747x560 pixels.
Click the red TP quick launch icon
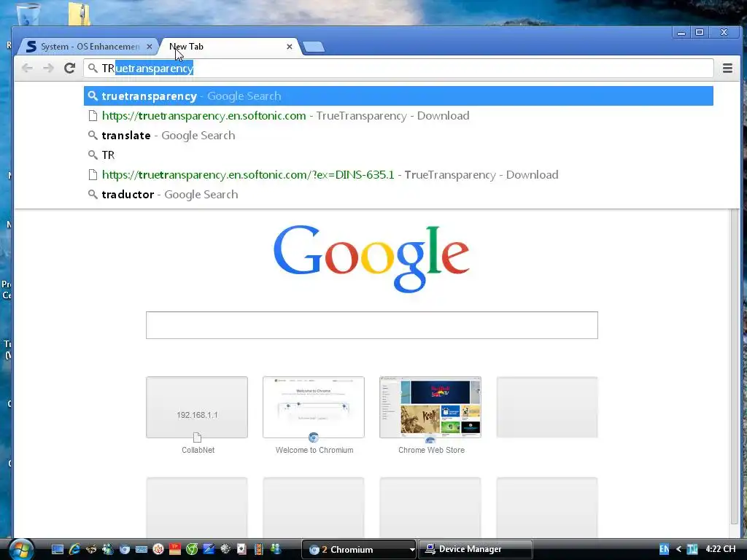tap(175, 550)
